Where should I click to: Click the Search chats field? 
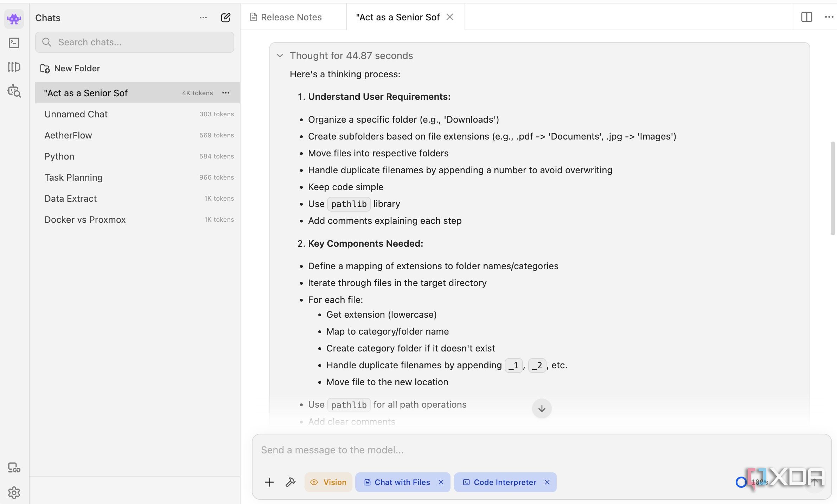[x=135, y=42]
